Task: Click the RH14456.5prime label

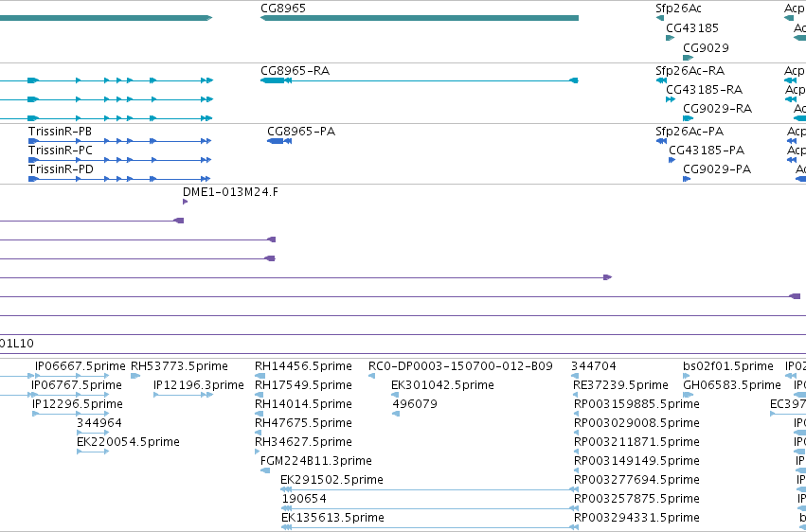Action: 303,366
